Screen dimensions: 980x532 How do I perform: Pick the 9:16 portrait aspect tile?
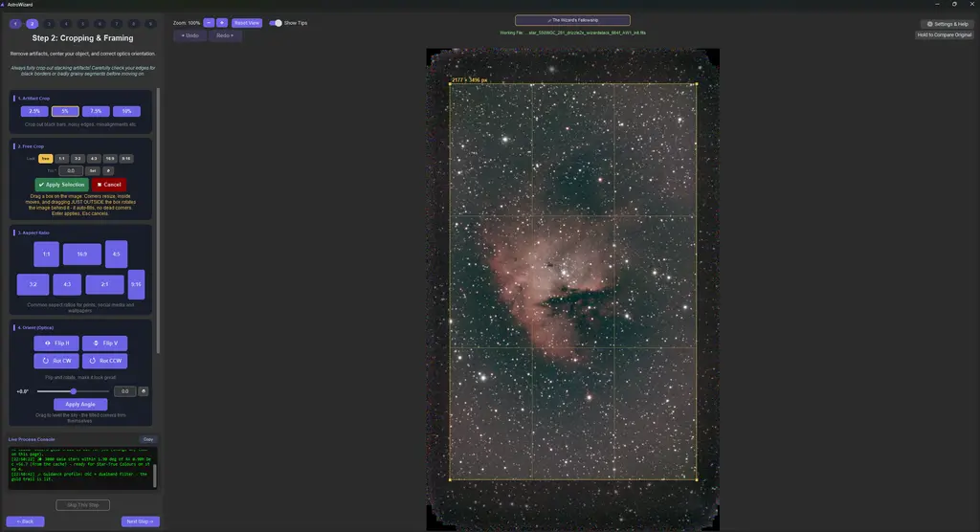[136, 284]
